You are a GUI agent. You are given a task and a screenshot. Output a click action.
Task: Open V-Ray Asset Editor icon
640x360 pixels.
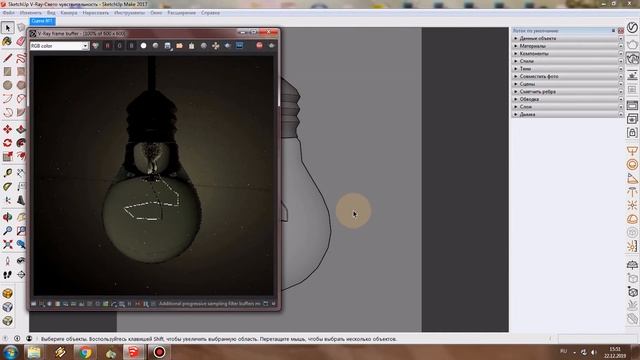[632, 28]
